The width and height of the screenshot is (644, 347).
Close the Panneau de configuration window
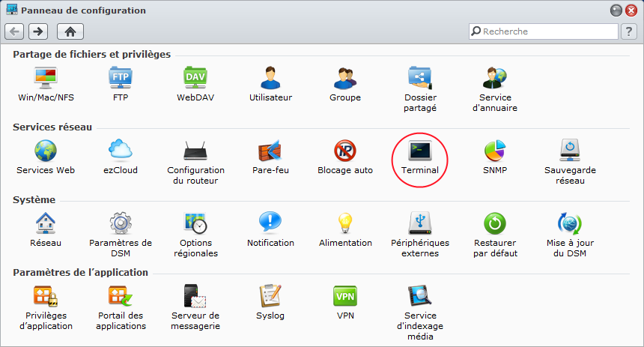pos(631,10)
